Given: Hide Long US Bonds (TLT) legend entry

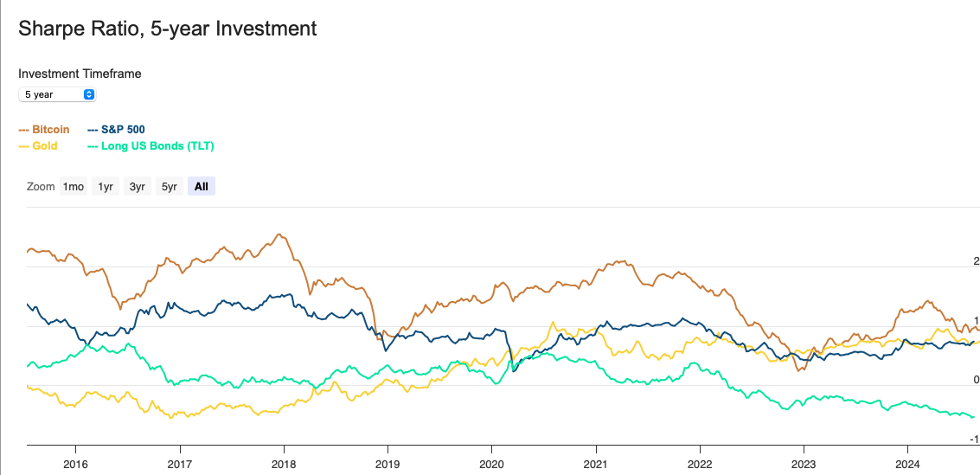Looking at the screenshot, I should [x=151, y=146].
